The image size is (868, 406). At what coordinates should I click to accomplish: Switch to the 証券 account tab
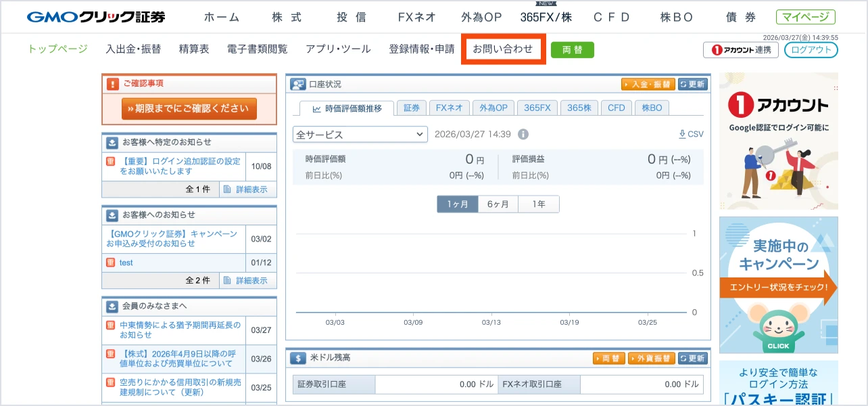[412, 108]
